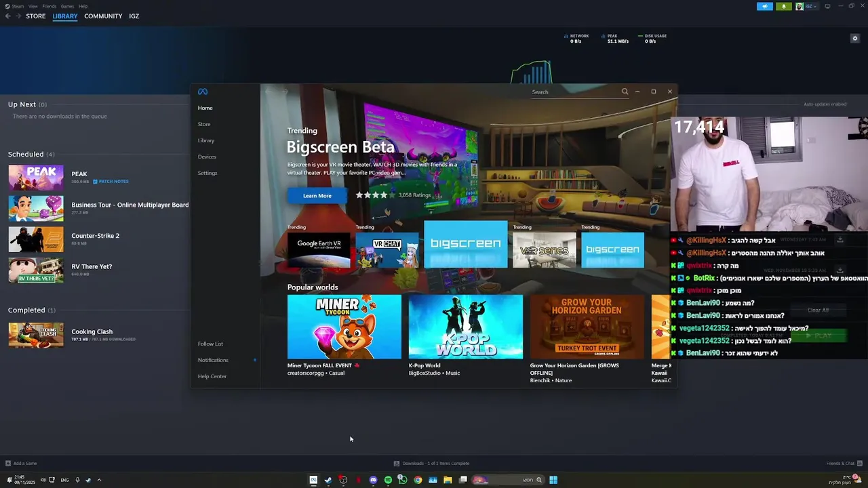Viewport: 868px width, 488px height.
Task: Select Store in Meta sidebar
Action: point(204,124)
